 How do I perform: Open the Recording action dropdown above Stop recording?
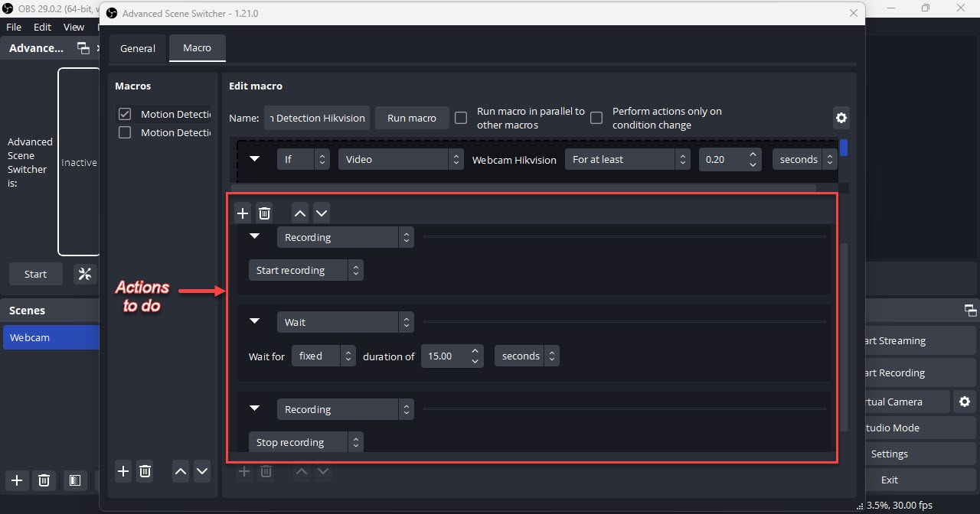(345, 409)
